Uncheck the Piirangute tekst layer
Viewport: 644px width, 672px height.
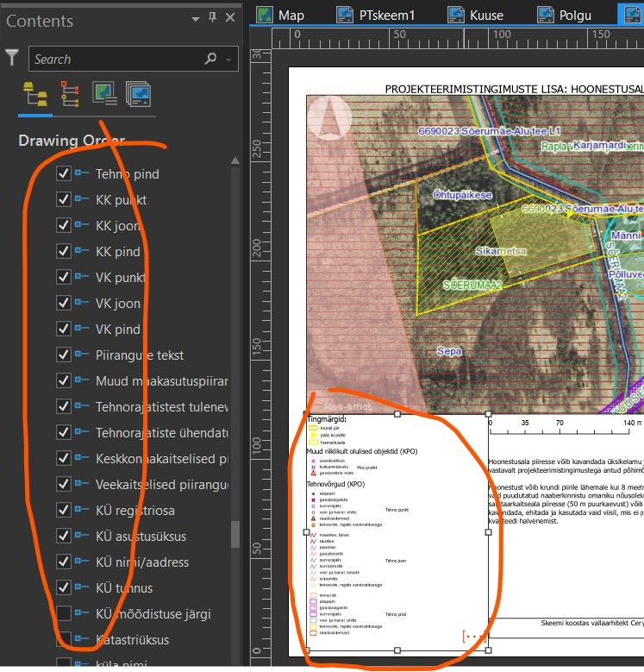click(64, 355)
